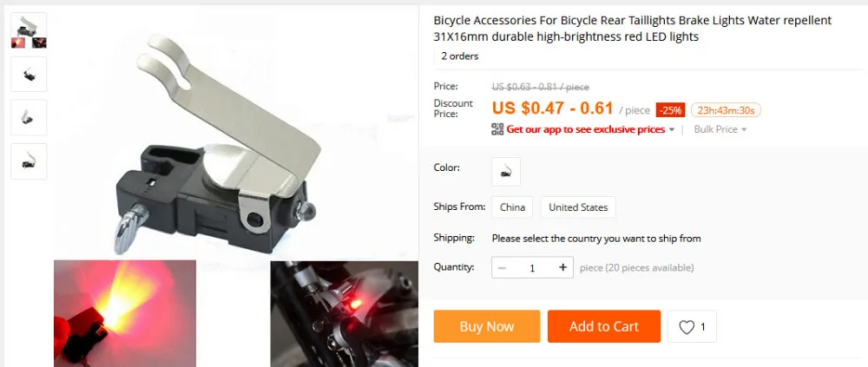
Task: Select the third product thumbnail
Action: 29,117
